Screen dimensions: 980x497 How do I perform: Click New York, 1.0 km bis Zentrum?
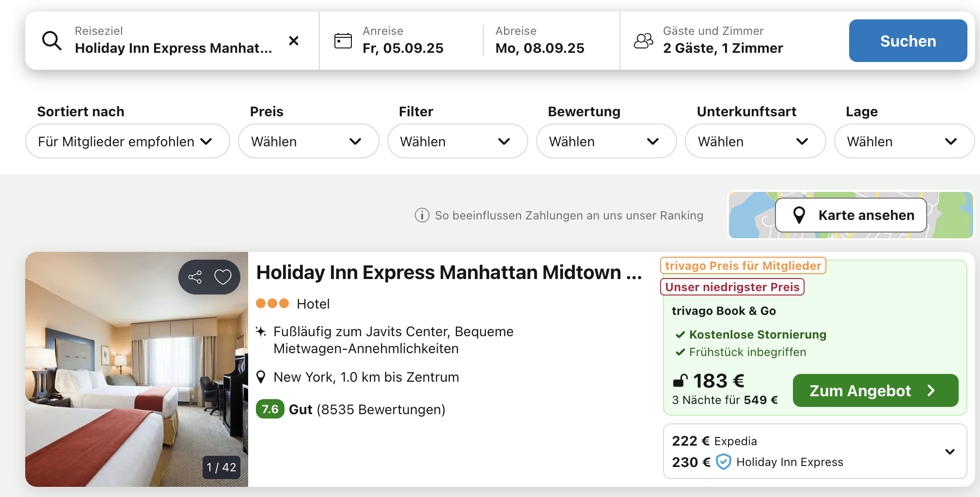pyautogui.click(x=366, y=377)
